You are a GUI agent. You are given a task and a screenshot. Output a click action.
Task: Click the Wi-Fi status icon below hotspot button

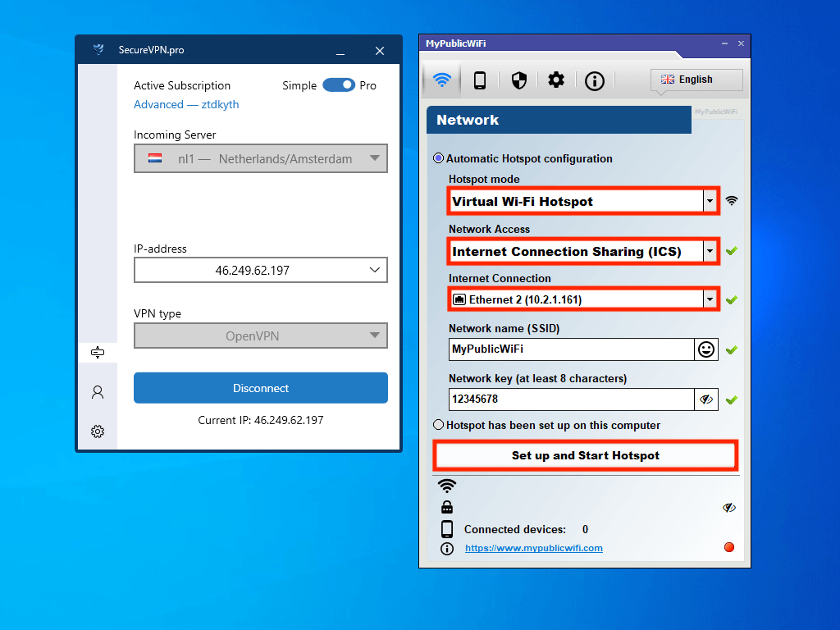(447, 486)
